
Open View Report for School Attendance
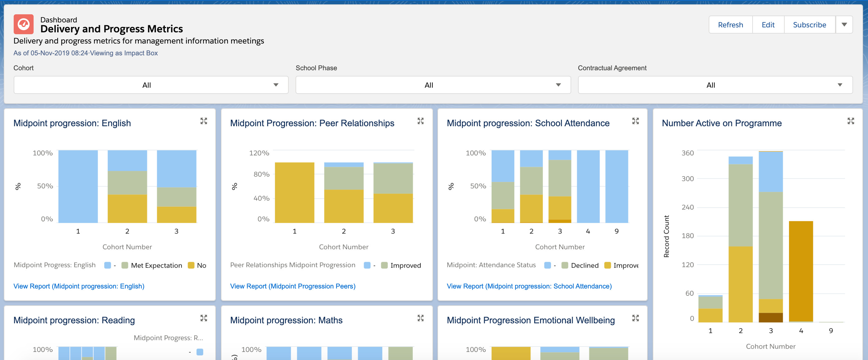click(x=529, y=286)
